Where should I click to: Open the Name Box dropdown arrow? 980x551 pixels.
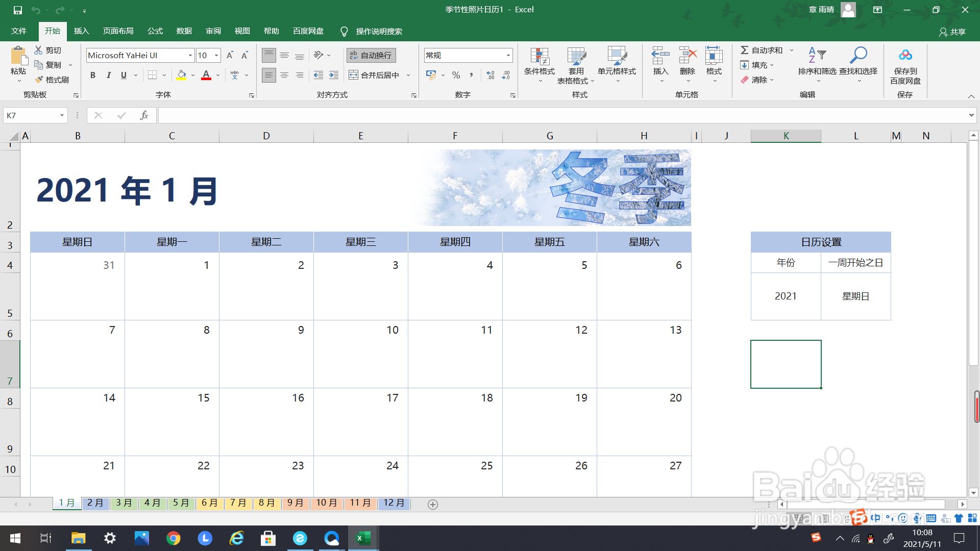tap(62, 115)
